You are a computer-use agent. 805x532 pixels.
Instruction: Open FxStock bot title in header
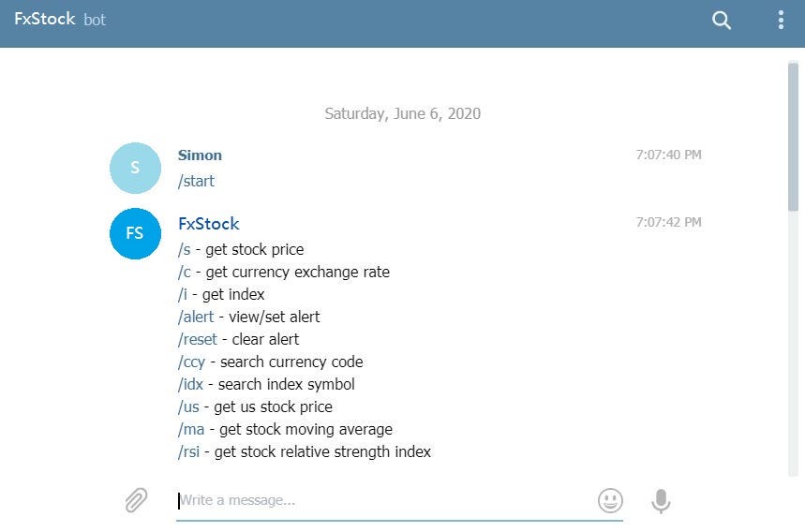click(60, 20)
